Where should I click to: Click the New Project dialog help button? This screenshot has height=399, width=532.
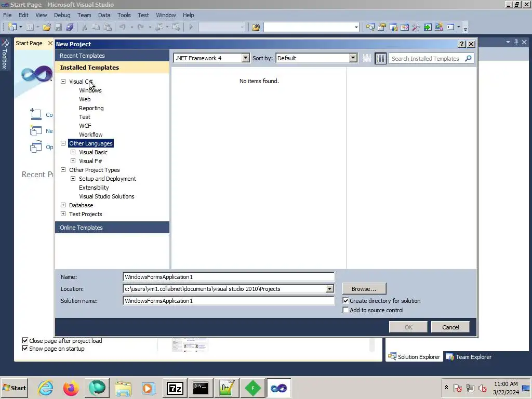click(462, 44)
